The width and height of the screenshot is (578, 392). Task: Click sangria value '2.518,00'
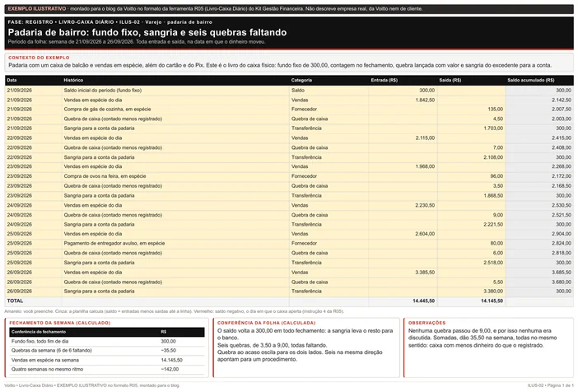[493, 263]
